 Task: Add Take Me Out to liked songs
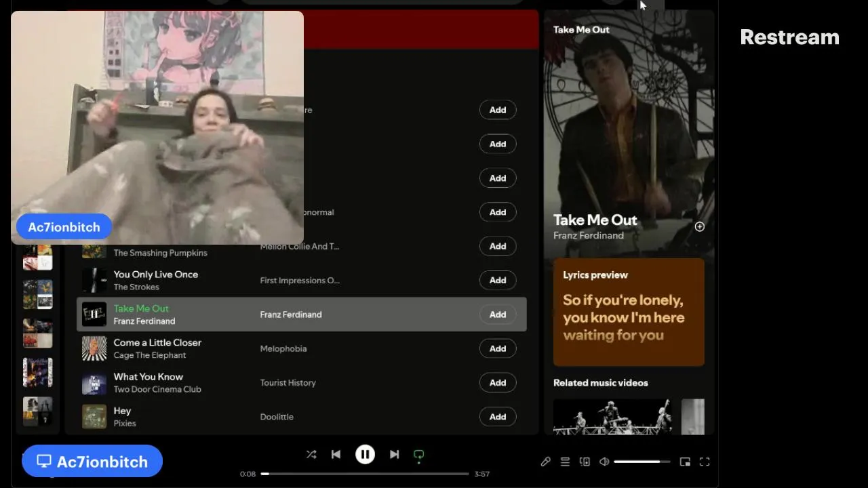[700, 226]
